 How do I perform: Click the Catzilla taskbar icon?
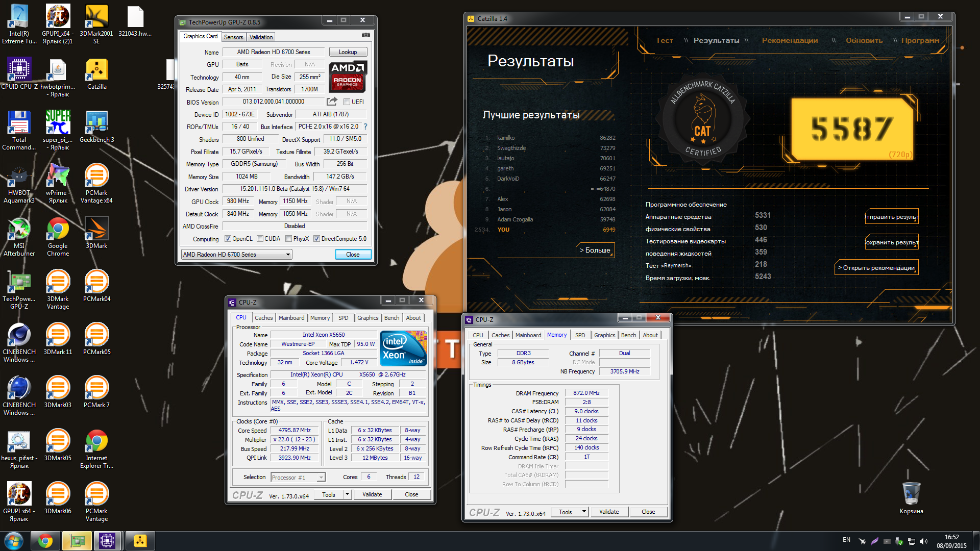[140, 541]
